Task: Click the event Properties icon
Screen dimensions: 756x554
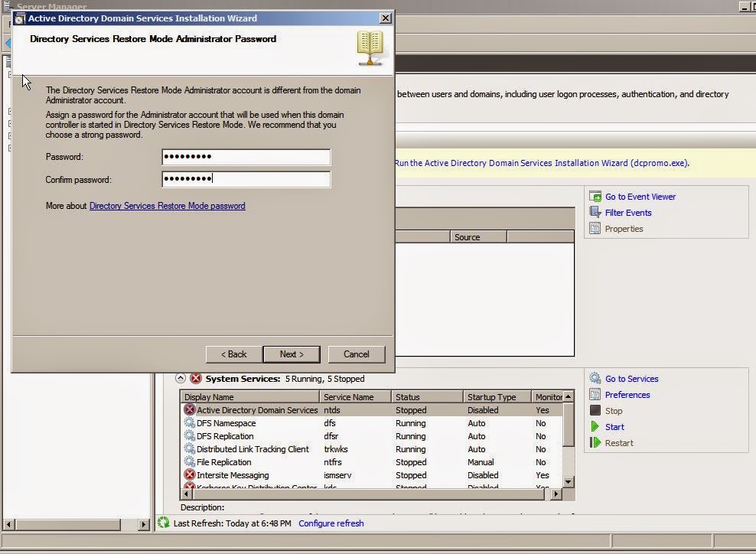Action: [595, 228]
